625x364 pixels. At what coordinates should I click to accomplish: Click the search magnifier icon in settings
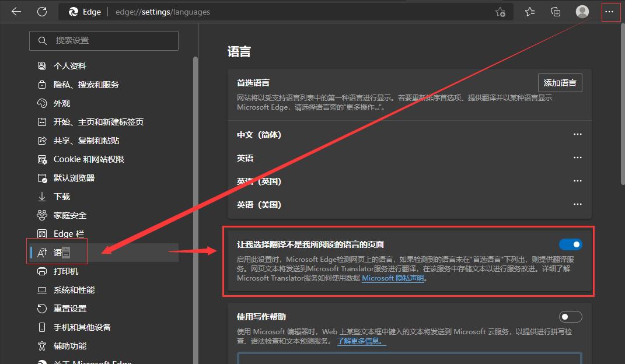pos(42,41)
